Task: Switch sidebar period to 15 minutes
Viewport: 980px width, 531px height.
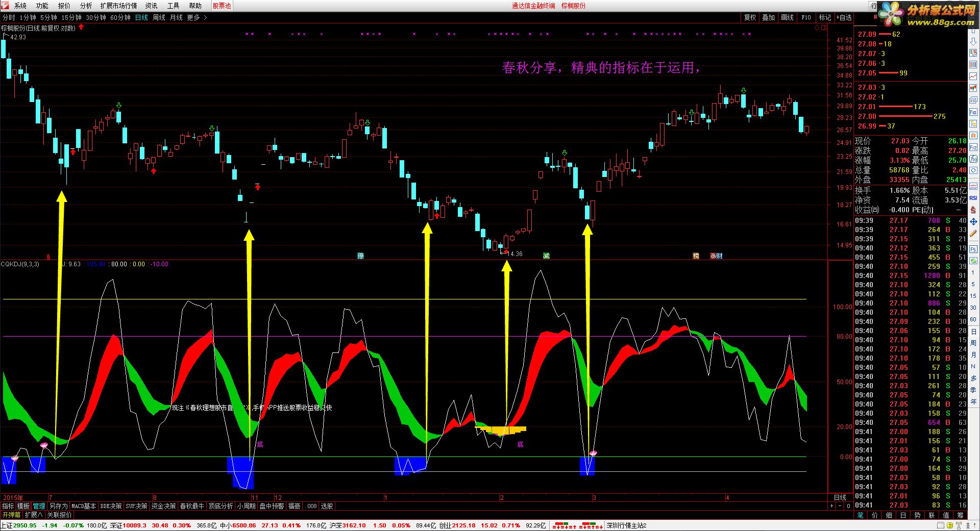Action: 973,296
